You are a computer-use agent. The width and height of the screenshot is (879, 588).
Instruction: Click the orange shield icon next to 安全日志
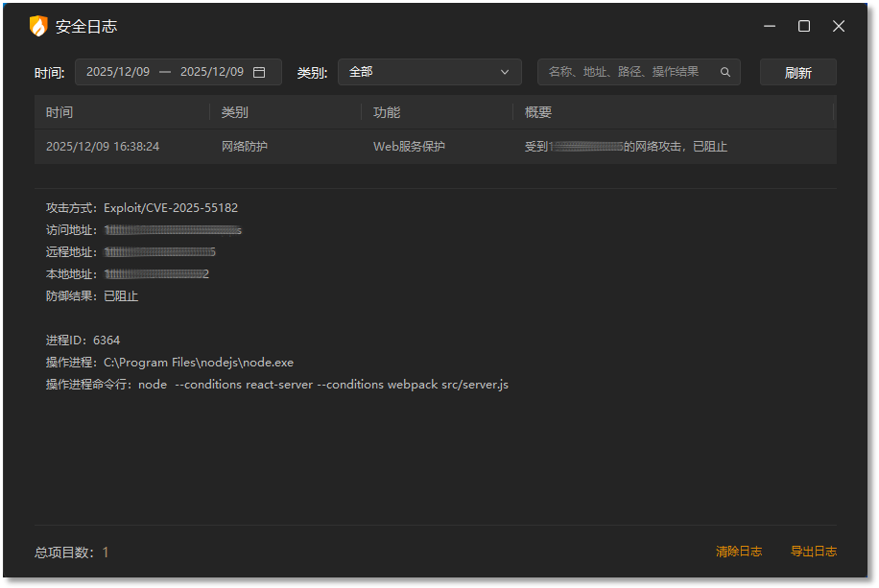point(38,26)
